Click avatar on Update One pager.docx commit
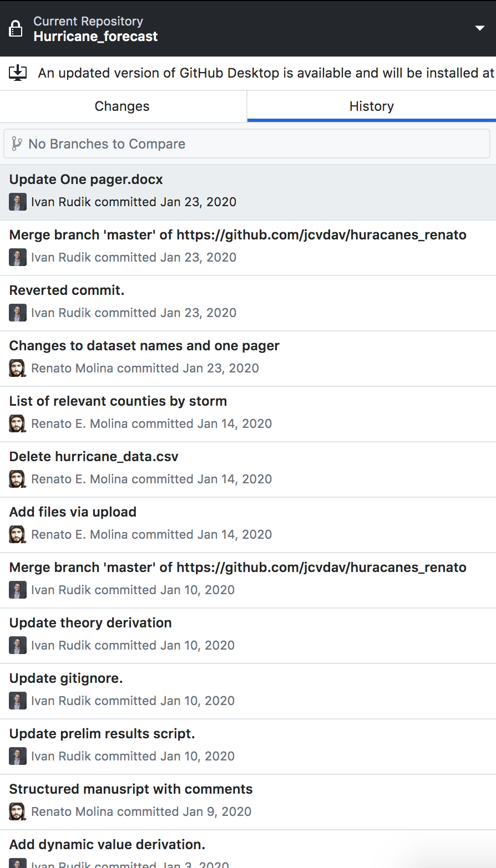Image resolution: width=496 pixels, height=868 pixels. point(18,202)
